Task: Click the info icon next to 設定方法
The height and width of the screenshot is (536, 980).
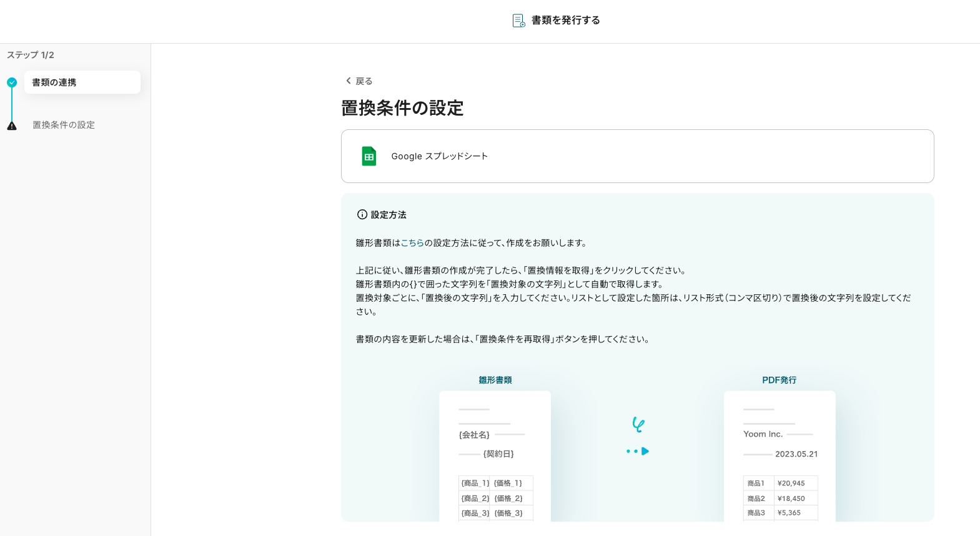Action: [x=362, y=214]
